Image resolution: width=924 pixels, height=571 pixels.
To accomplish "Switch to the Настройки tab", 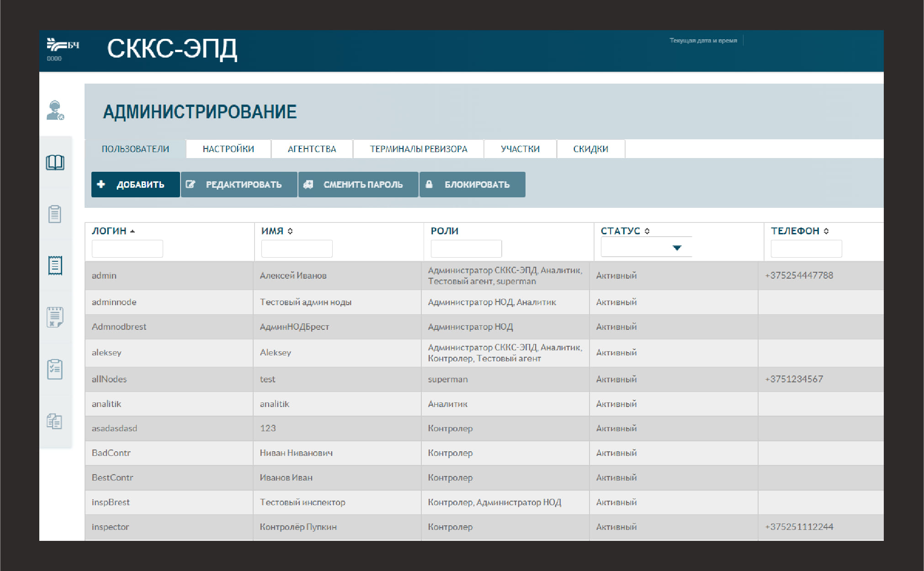I will pos(228,149).
